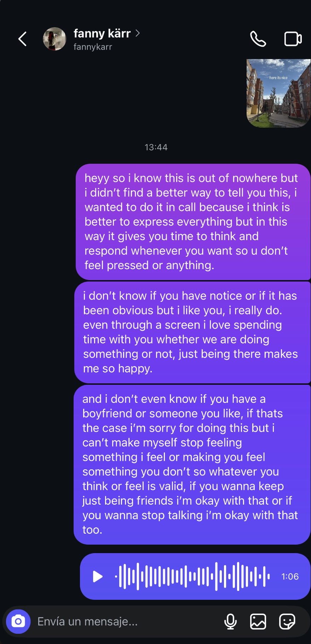Click the message input field

pos(127,621)
